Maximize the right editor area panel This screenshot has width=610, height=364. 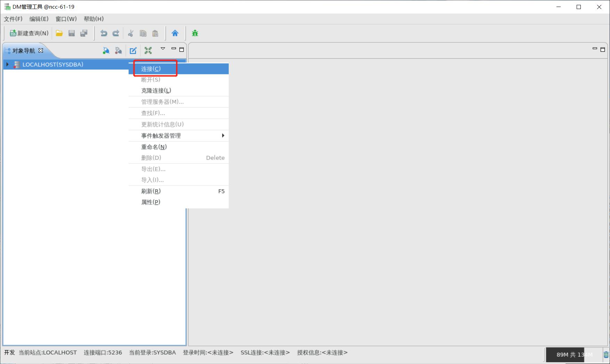click(x=603, y=50)
